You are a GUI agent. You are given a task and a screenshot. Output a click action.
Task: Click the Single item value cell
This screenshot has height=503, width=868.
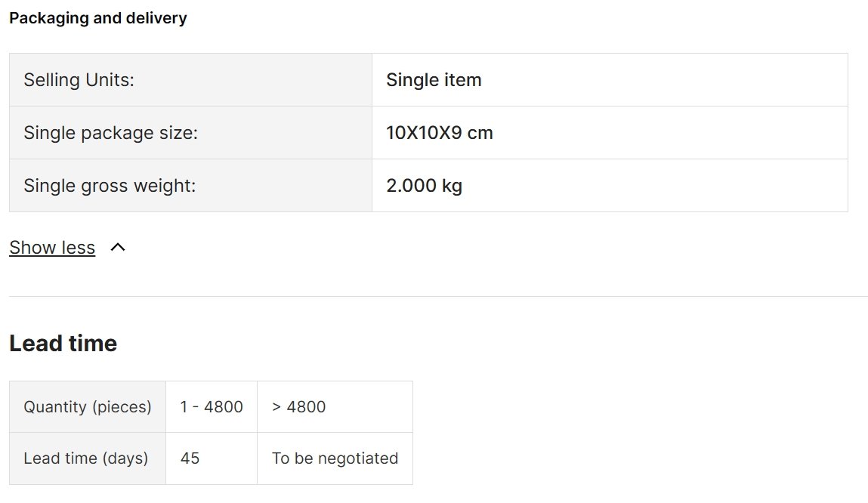(610, 80)
